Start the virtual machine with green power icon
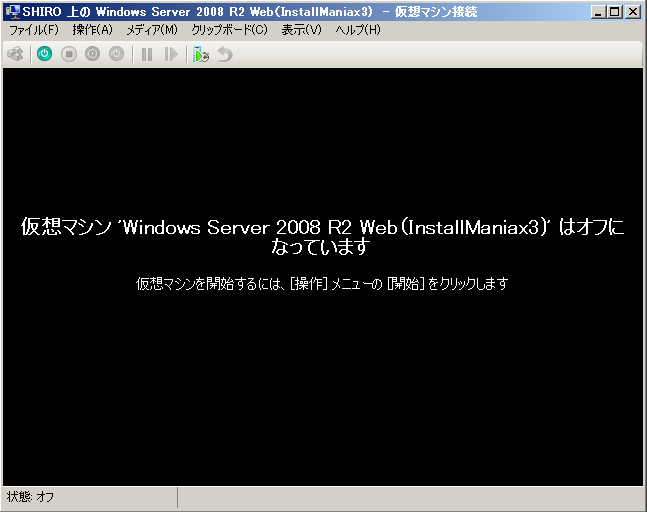Screen dimensions: 647x512 click(x=45, y=54)
